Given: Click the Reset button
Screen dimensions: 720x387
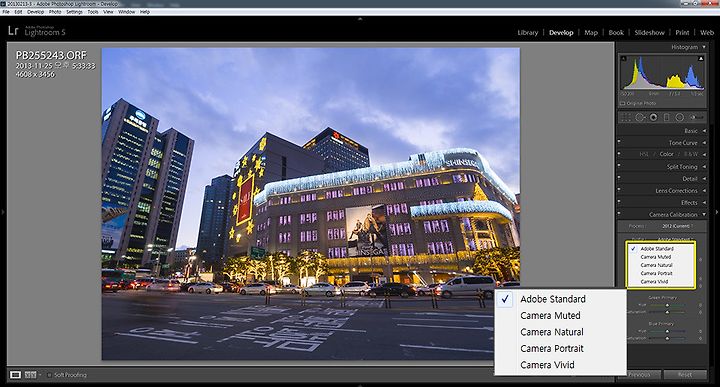Looking at the screenshot, I should click(x=685, y=375).
